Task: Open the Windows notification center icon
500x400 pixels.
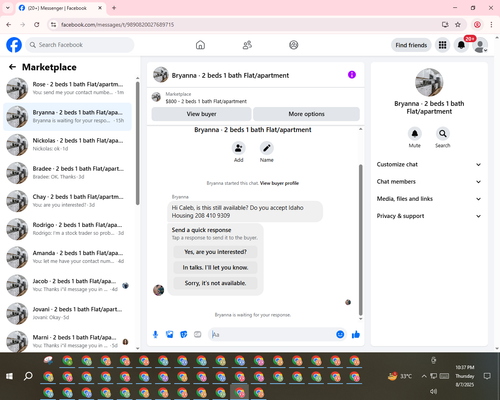Action: click(x=487, y=376)
